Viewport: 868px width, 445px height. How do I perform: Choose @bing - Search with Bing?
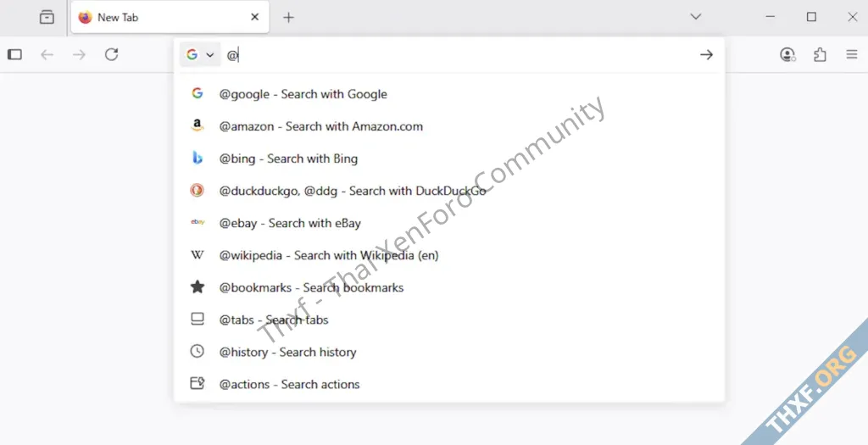click(449, 159)
